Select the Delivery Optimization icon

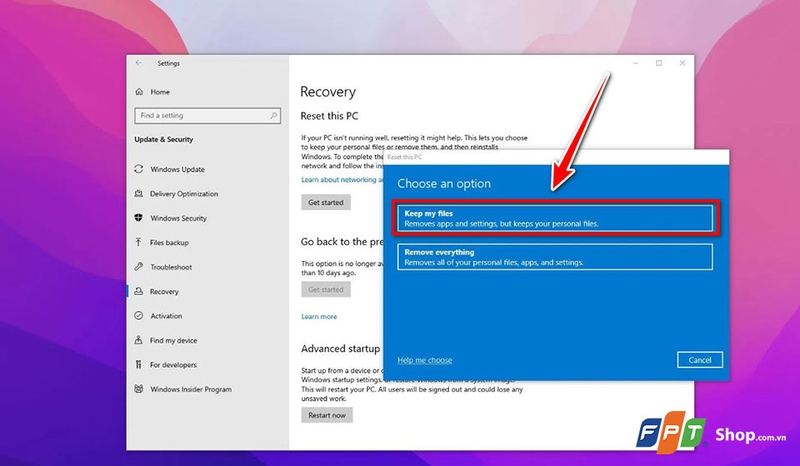139,193
